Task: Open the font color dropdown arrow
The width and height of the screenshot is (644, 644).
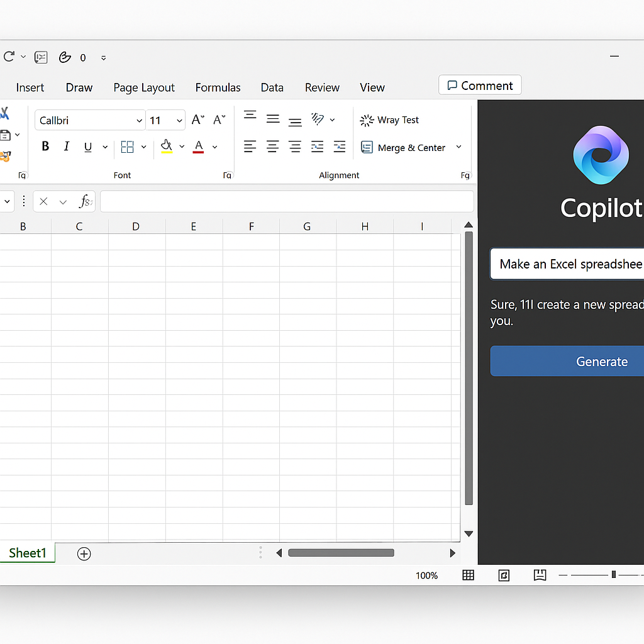Action: click(x=215, y=147)
